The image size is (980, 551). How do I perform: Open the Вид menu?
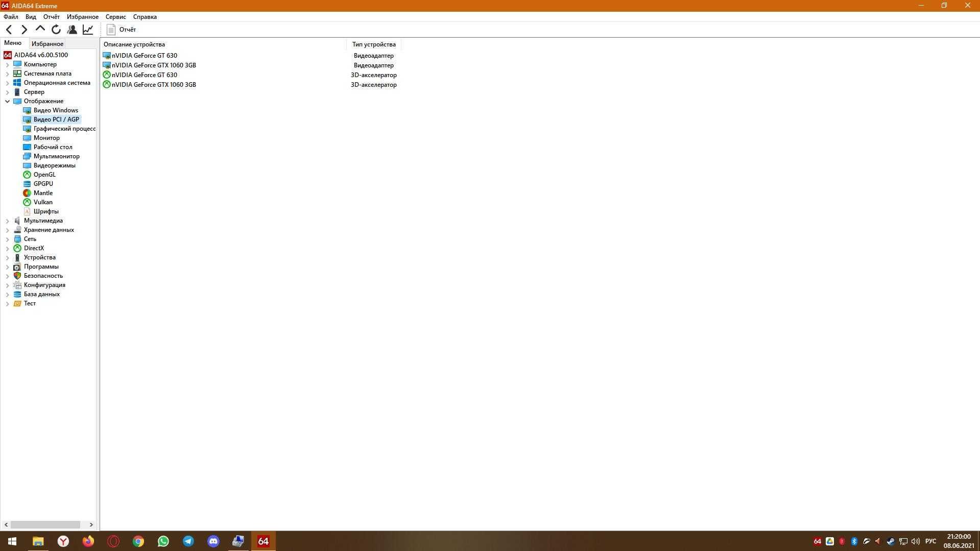pos(31,17)
